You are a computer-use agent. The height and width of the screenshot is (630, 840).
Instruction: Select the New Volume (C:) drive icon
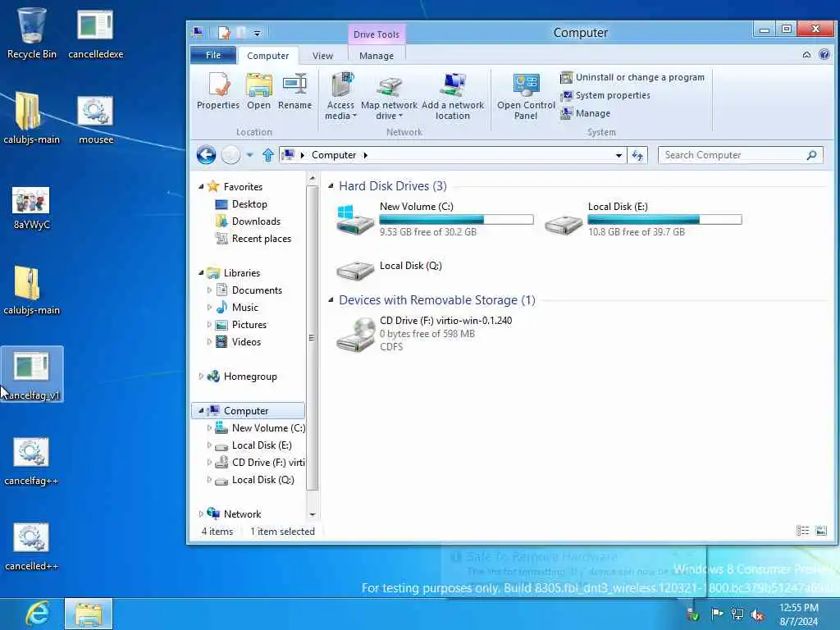pos(355,219)
